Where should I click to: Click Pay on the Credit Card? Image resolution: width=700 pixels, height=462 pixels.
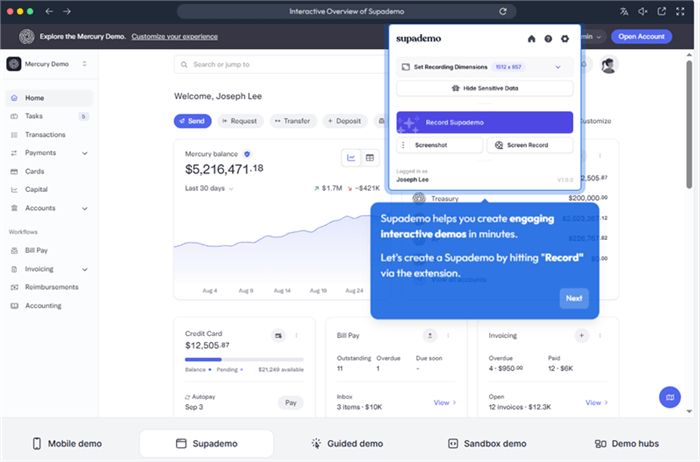291,403
